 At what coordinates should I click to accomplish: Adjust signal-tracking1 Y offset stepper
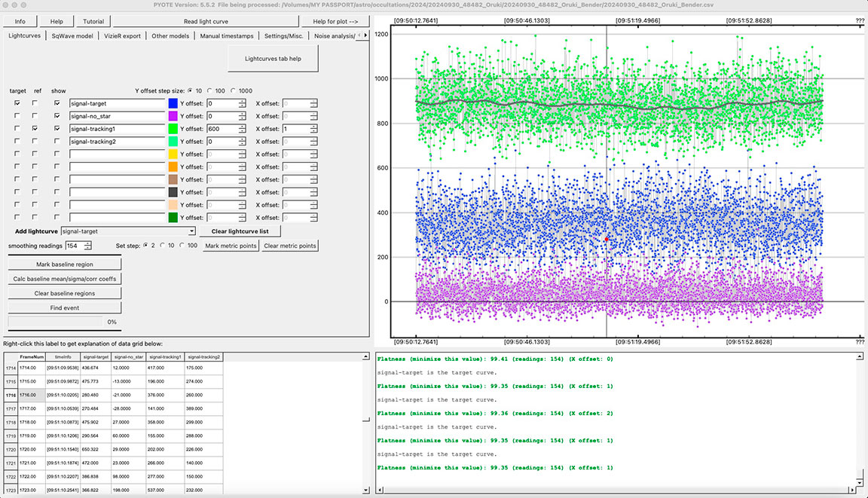click(x=242, y=129)
